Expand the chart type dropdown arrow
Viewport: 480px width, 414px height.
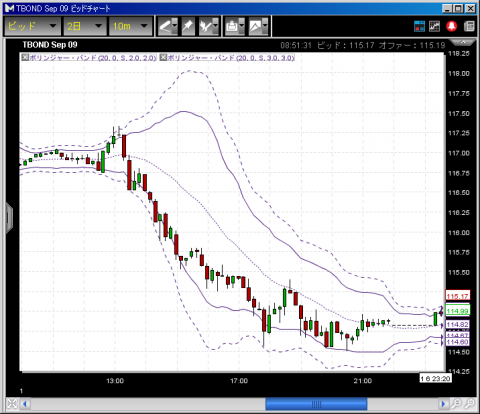pyautogui.click(x=265, y=26)
